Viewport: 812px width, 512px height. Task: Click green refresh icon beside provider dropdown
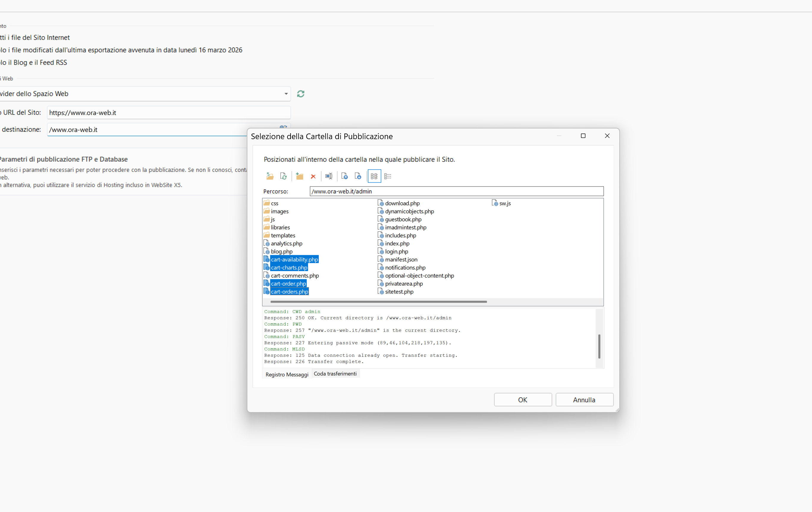301,94
